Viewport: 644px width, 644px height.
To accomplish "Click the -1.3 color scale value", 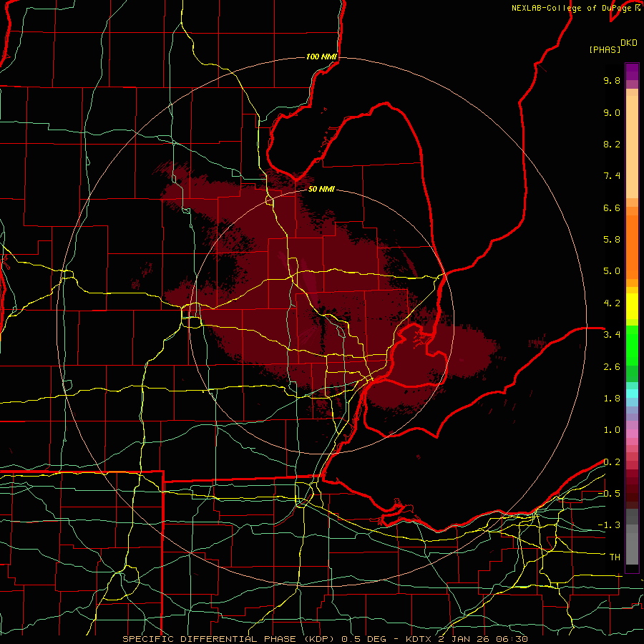I will pyautogui.click(x=609, y=525).
